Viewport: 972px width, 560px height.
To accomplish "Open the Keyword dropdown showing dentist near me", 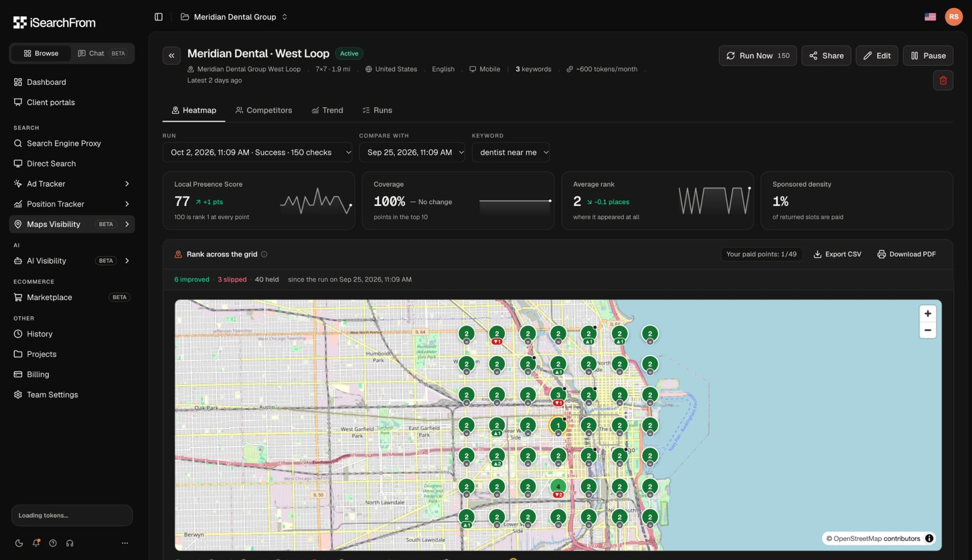I will point(510,152).
